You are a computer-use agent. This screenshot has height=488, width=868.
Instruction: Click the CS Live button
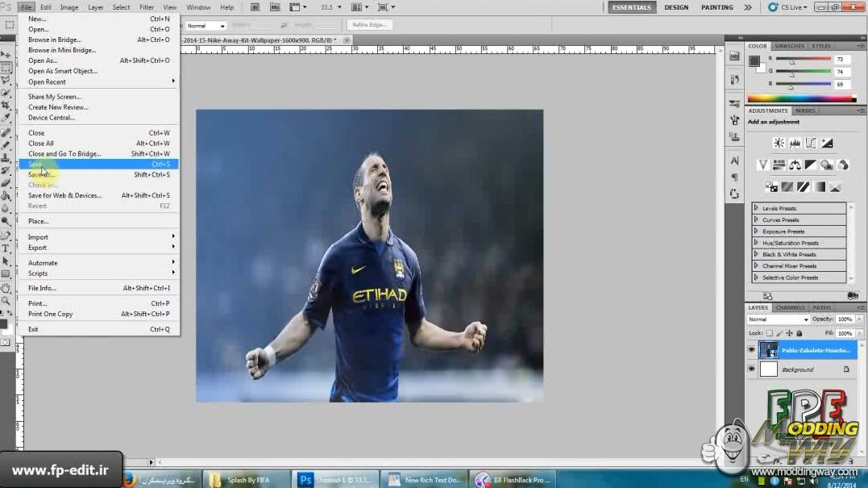pyautogui.click(x=787, y=7)
